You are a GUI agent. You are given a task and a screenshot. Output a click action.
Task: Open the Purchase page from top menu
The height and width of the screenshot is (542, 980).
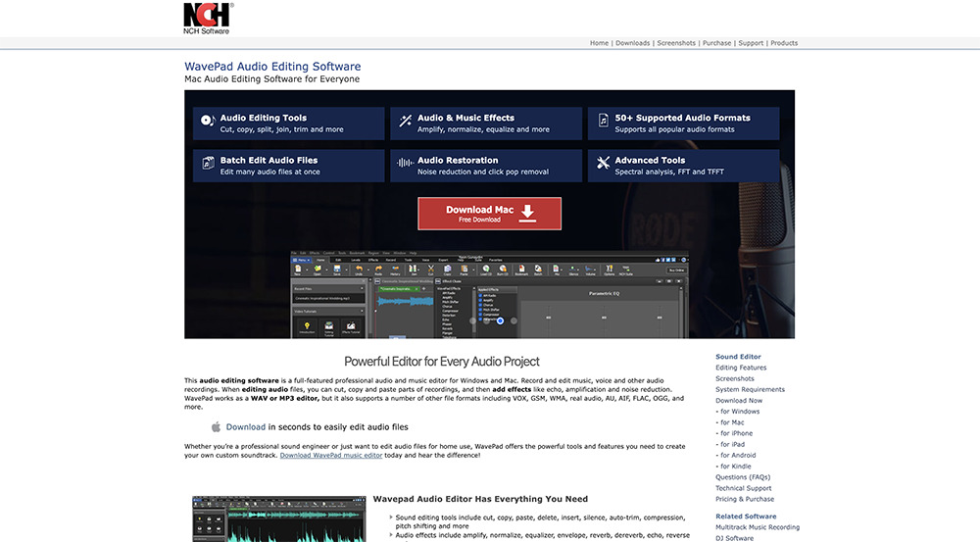(x=716, y=43)
